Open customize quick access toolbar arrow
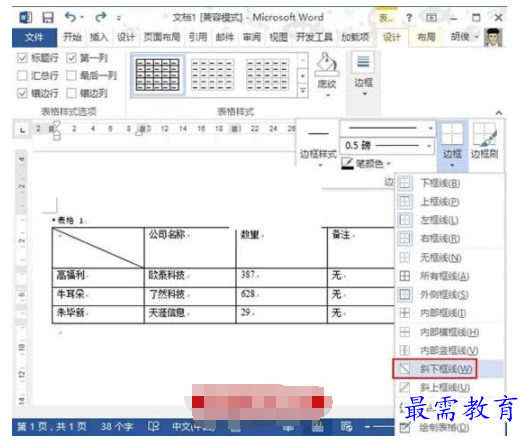This screenshot has width=526, height=440. point(119,18)
